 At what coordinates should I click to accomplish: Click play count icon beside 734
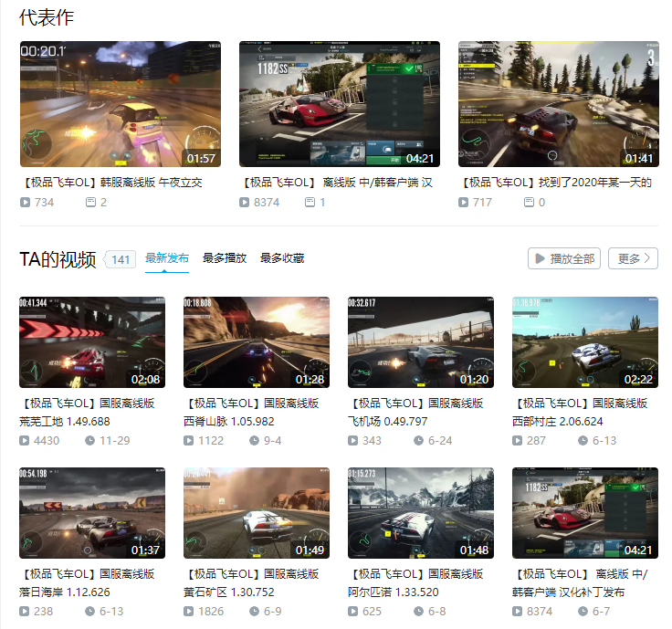pos(25,203)
